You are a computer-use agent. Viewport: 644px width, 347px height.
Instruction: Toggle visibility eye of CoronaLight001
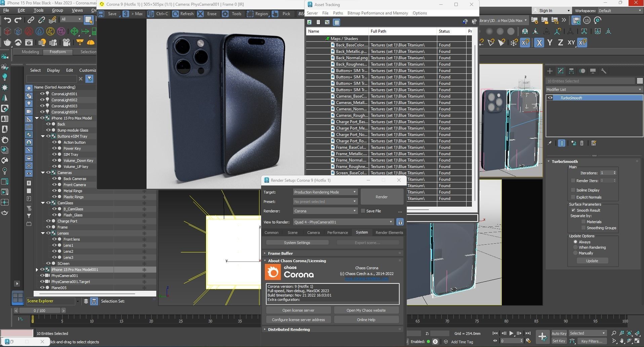coord(42,94)
